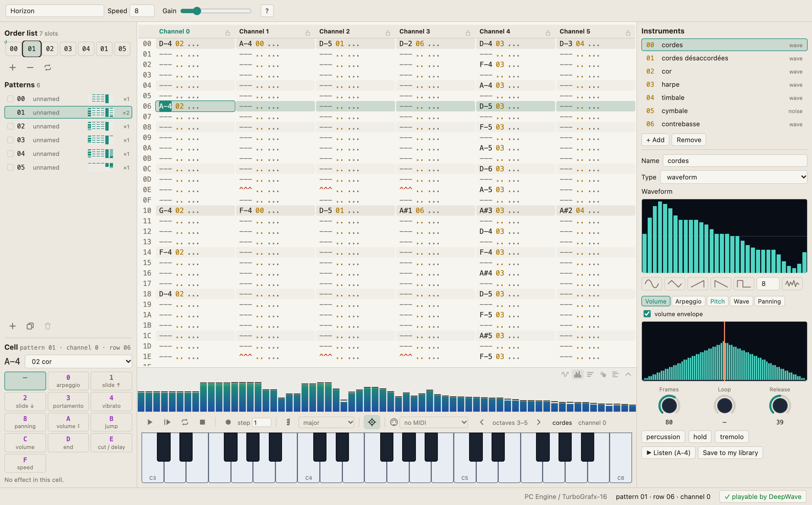The height and width of the screenshot is (505, 812).
Task: Click the MIDI connector icon
Action: (394, 422)
